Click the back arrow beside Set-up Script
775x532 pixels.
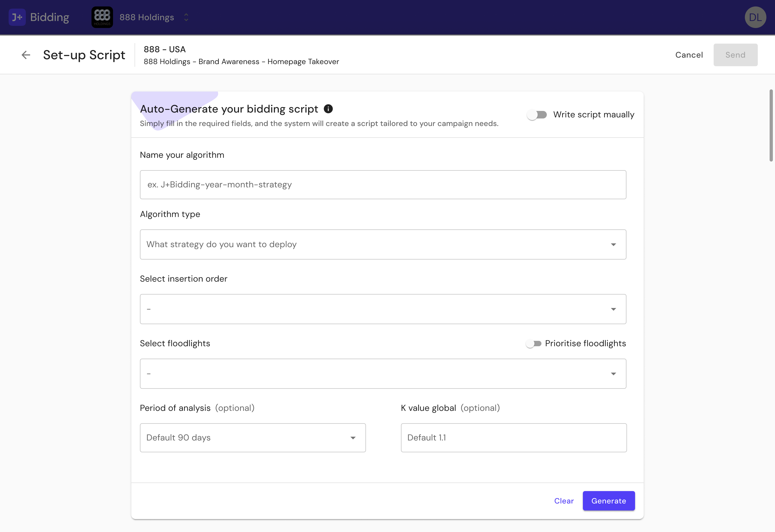(26, 55)
